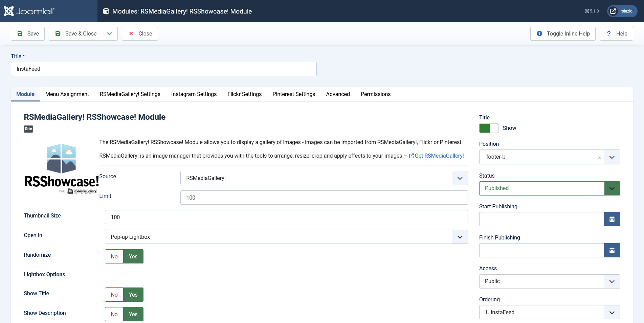Screen dimensions: 644x323
Task: Go to the Advanced tab
Action: pyautogui.click(x=338, y=94)
